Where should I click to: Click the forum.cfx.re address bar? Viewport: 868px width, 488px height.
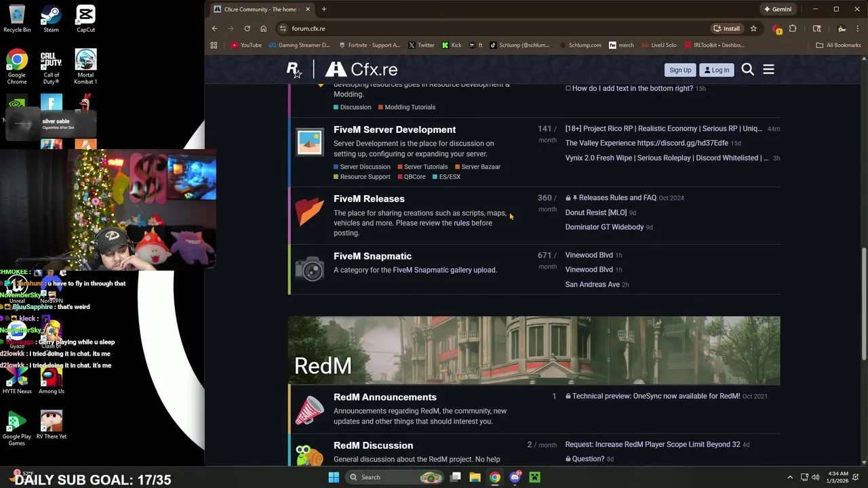(492, 28)
